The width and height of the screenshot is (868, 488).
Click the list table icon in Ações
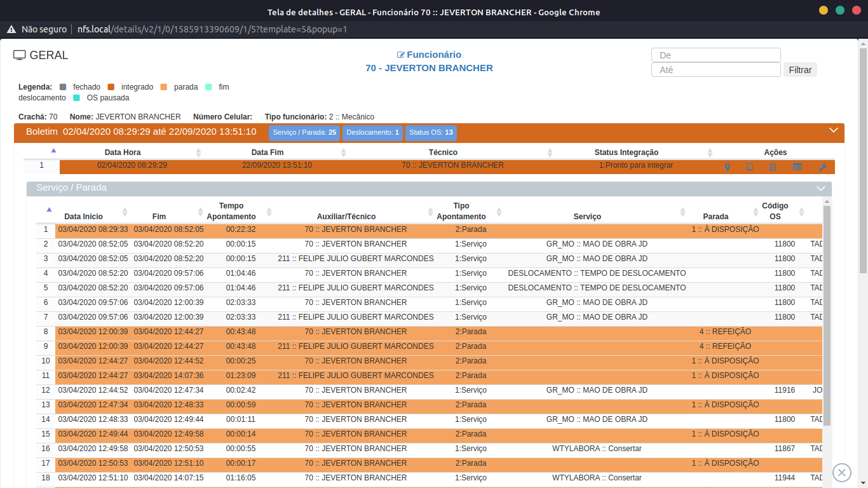click(797, 167)
